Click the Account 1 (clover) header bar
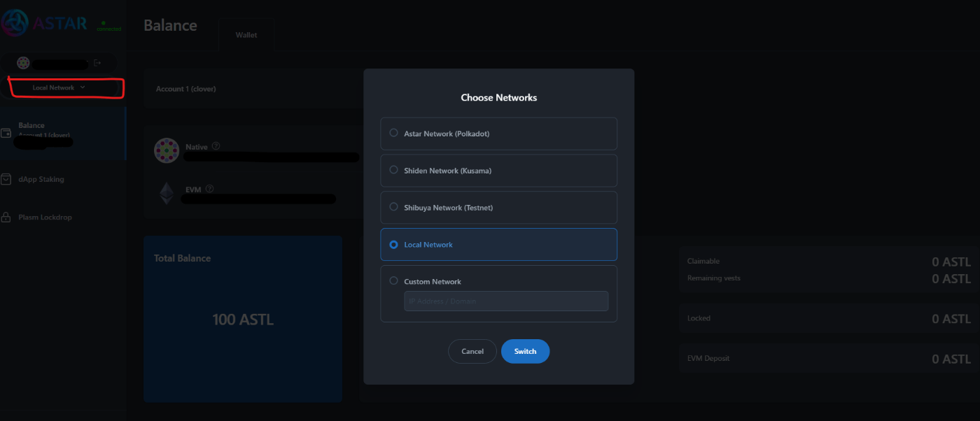Image resolution: width=980 pixels, height=421 pixels. [252, 89]
